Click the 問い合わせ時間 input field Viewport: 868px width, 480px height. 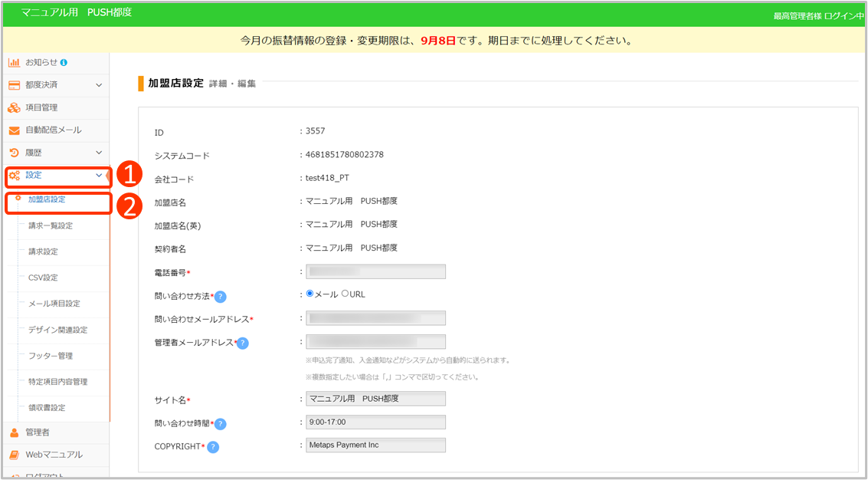click(x=375, y=422)
